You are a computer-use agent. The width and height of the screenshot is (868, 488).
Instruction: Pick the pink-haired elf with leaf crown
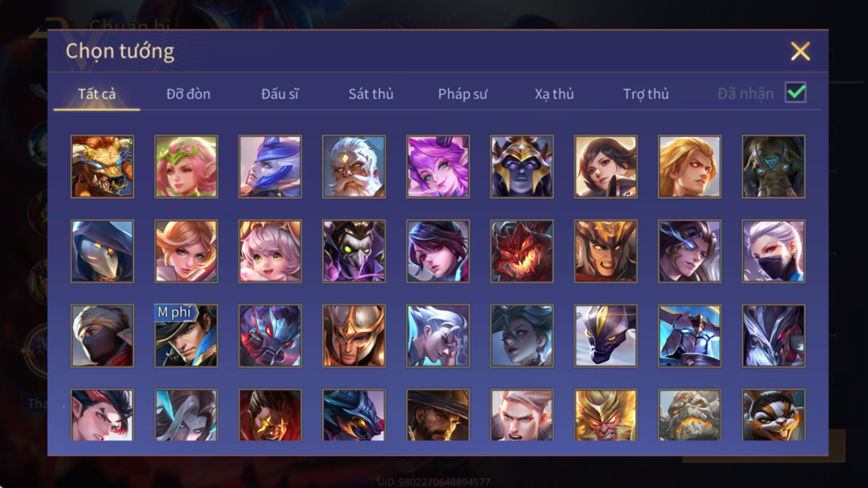coord(186,166)
